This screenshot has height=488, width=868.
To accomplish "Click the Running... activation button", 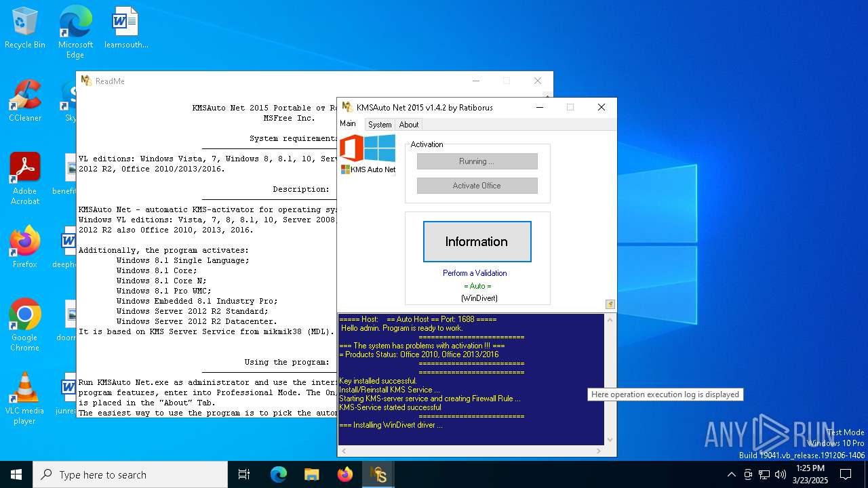I will pyautogui.click(x=477, y=161).
